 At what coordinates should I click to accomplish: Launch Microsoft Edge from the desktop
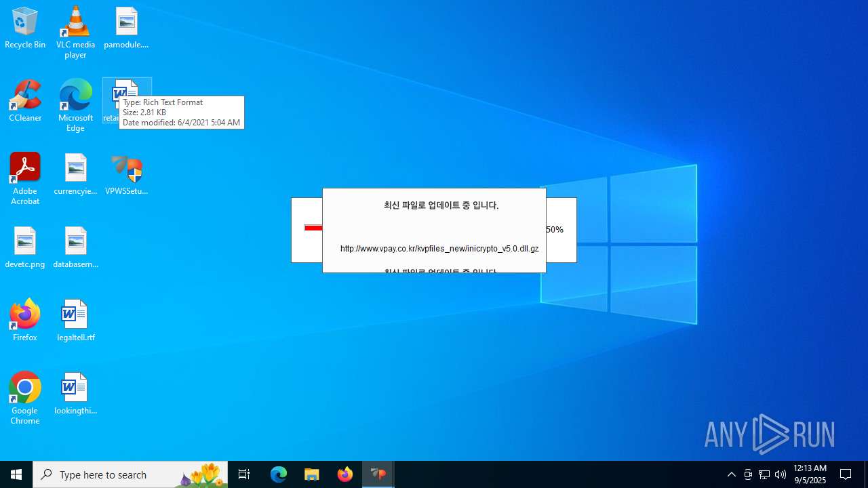click(75, 106)
